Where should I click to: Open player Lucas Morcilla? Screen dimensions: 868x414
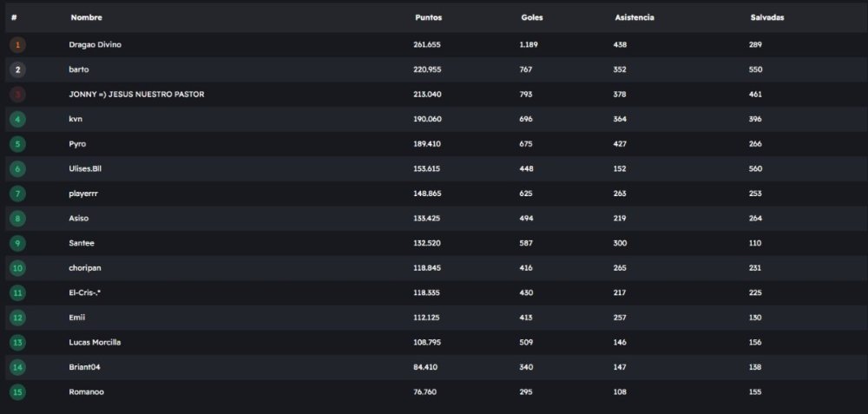95,342
